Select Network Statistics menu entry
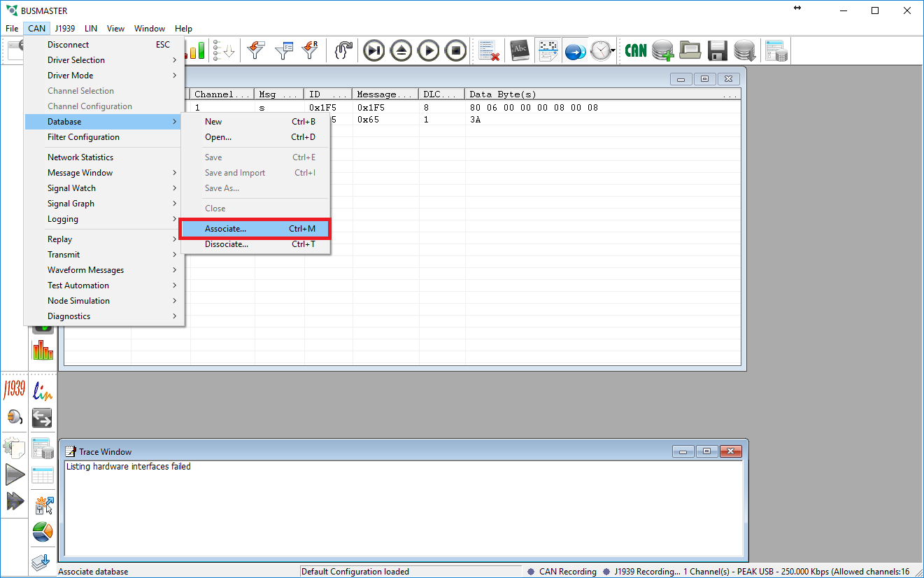The image size is (924, 578). click(x=104, y=157)
